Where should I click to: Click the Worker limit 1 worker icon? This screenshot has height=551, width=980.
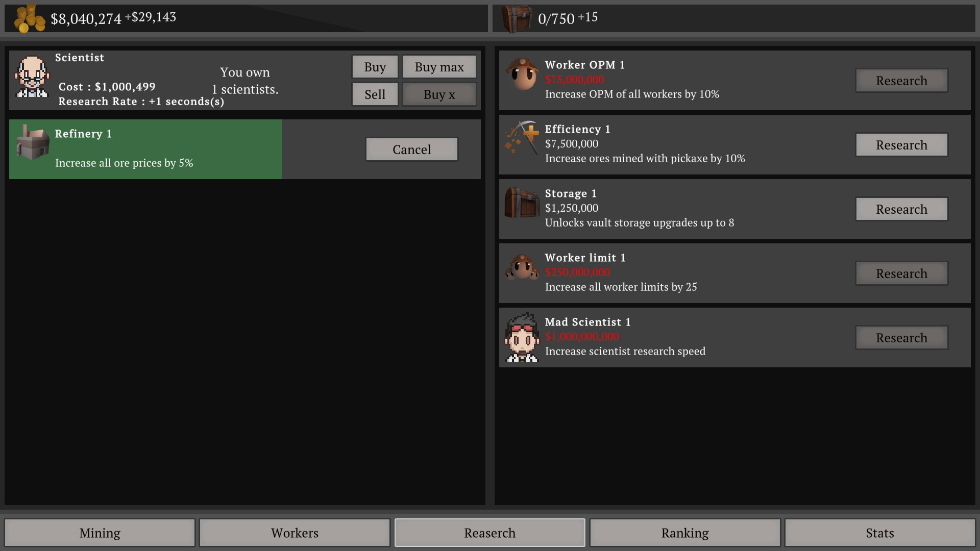pos(522,272)
